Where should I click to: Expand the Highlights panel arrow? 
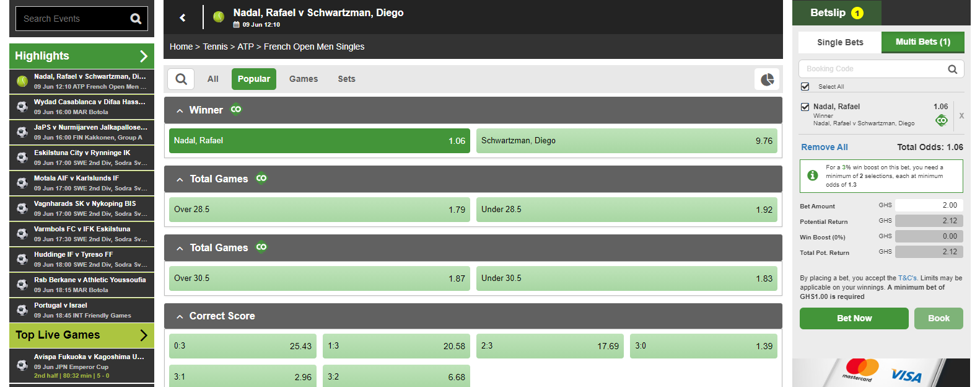click(144, 56)
